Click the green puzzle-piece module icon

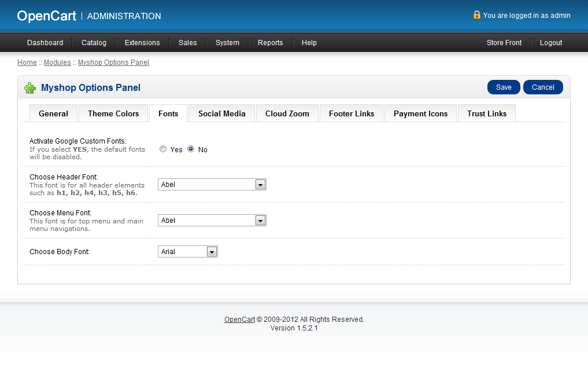click(30, 88)
